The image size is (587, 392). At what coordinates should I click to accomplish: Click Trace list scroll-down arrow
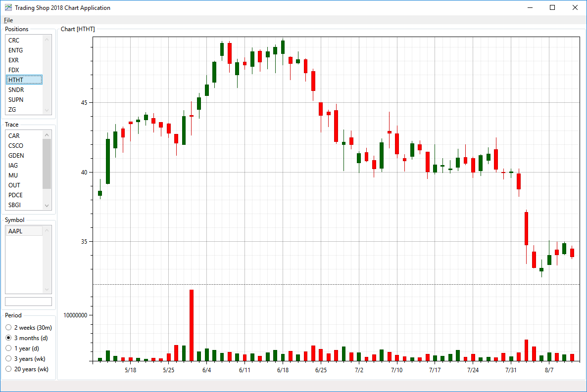pyautogui.click(x=47, y=205)
